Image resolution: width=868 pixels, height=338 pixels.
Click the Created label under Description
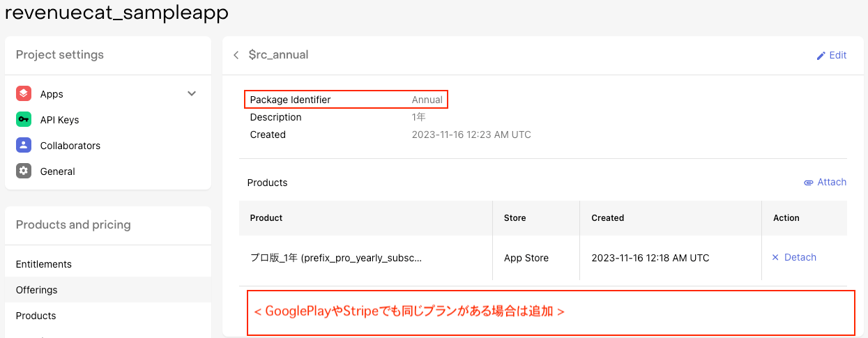[x=268, y=135]
